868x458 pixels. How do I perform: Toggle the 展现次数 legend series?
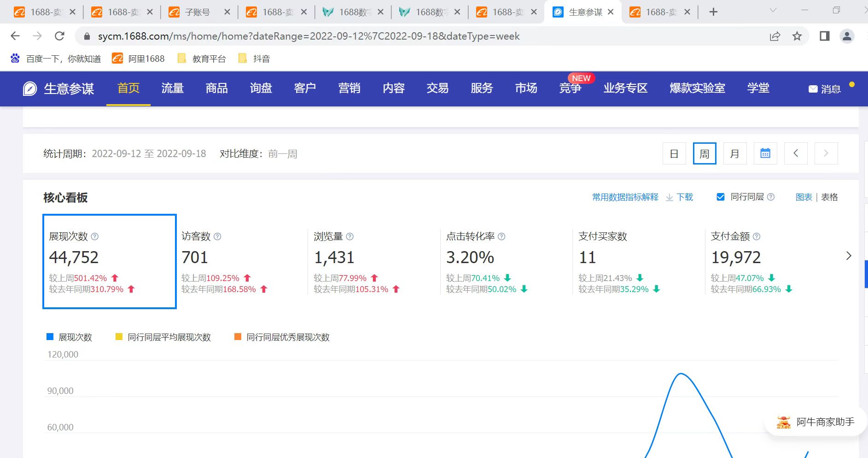[70, 337]
